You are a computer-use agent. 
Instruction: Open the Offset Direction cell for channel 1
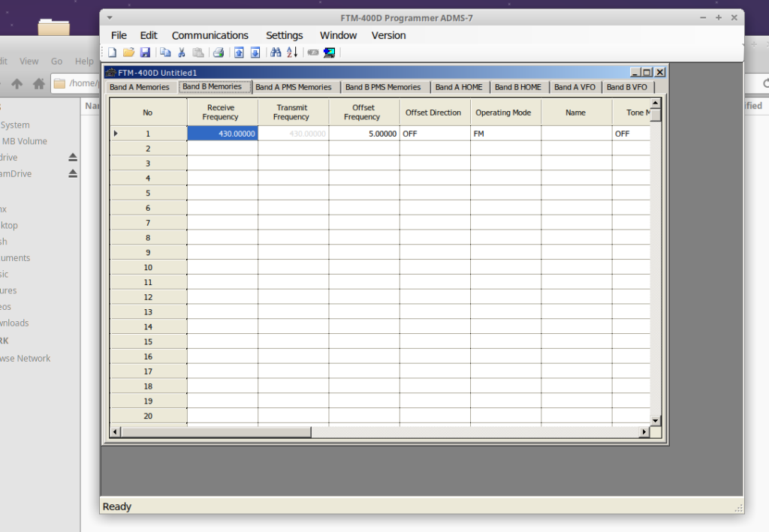click(433, 133)
